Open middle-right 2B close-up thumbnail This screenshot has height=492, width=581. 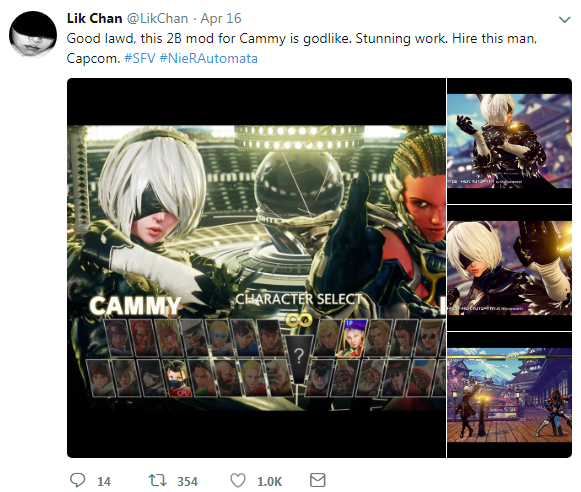coord(509,268)
